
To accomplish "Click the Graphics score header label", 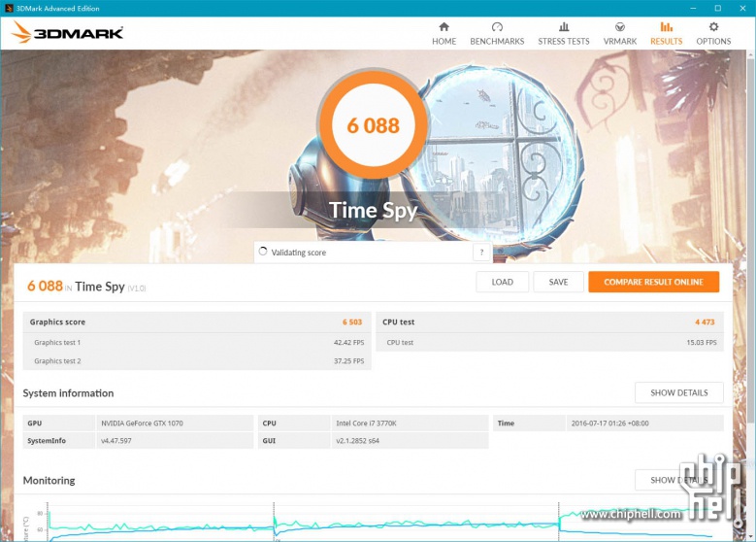I will tap(57, 322).
